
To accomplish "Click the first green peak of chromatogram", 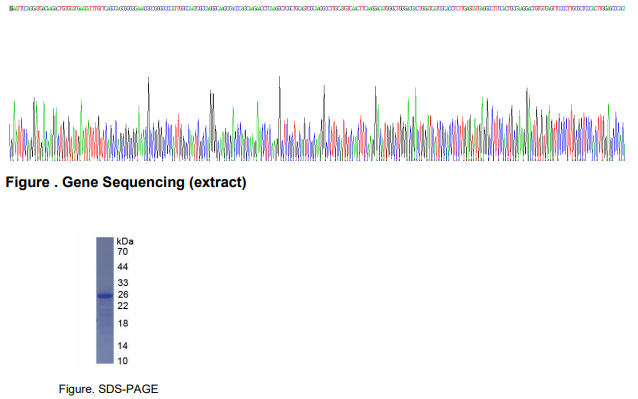I will tap(14, 122).
